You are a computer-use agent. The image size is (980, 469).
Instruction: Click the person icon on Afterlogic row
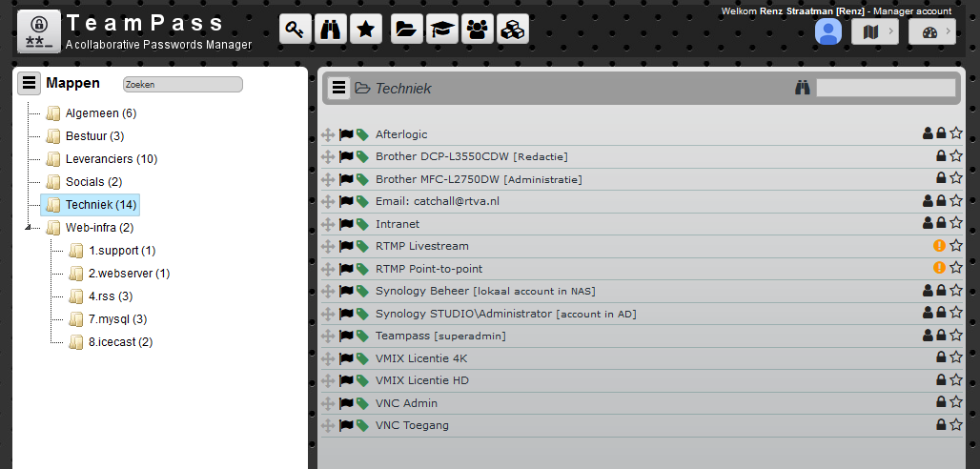click(x=928, y=133)
